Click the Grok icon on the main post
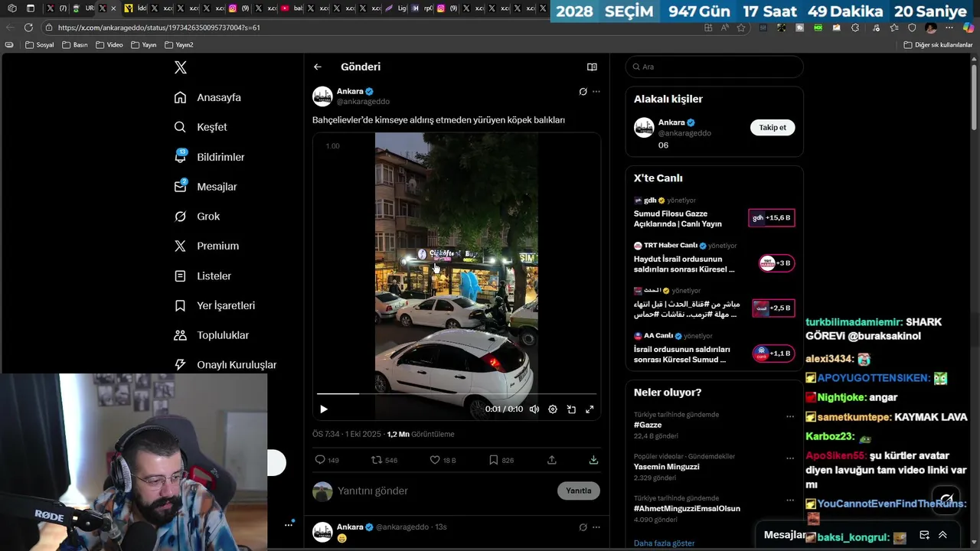 (x=583, y=92)
